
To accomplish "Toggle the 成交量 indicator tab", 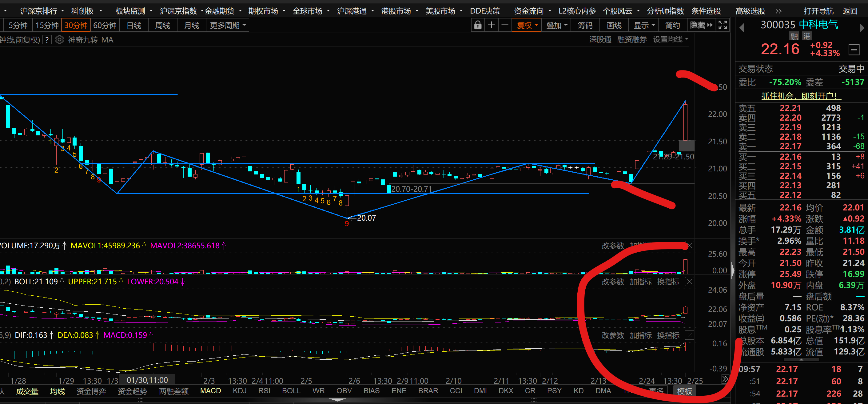I will tap(27, 391).
